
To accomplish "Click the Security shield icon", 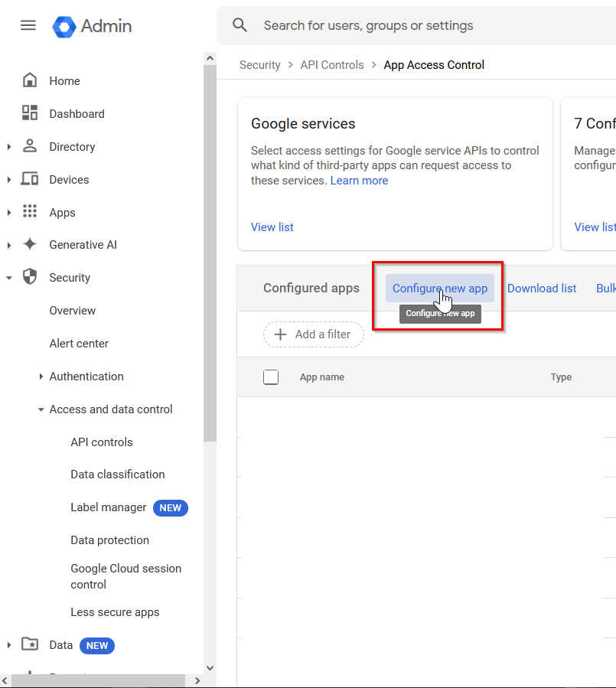I will (x=30, y=277).
